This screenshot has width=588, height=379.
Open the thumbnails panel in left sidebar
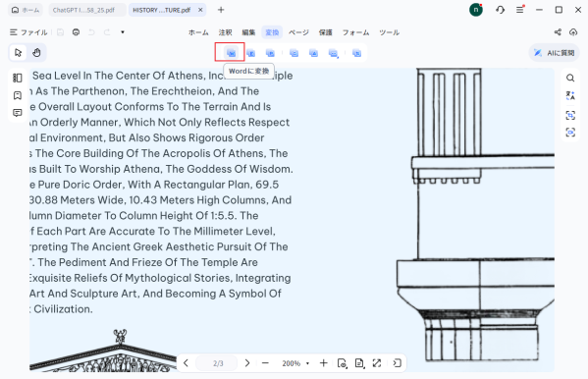(x=18, y=78)
